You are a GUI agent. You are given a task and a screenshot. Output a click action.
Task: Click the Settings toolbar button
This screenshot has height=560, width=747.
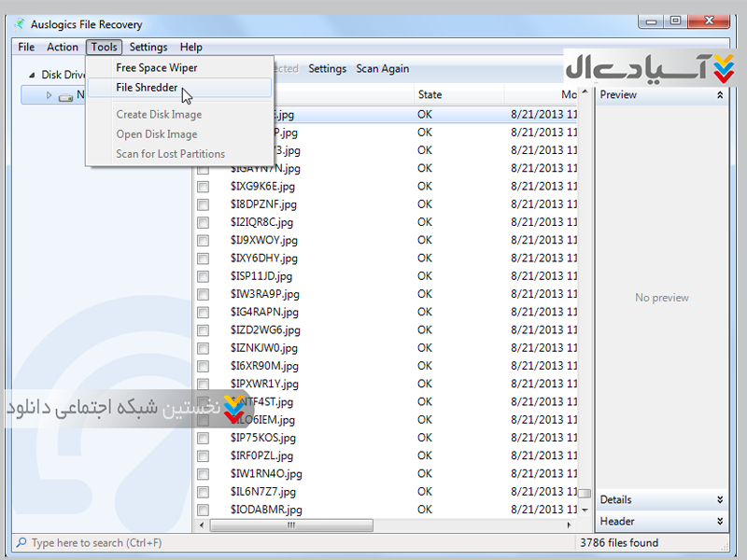327,69
